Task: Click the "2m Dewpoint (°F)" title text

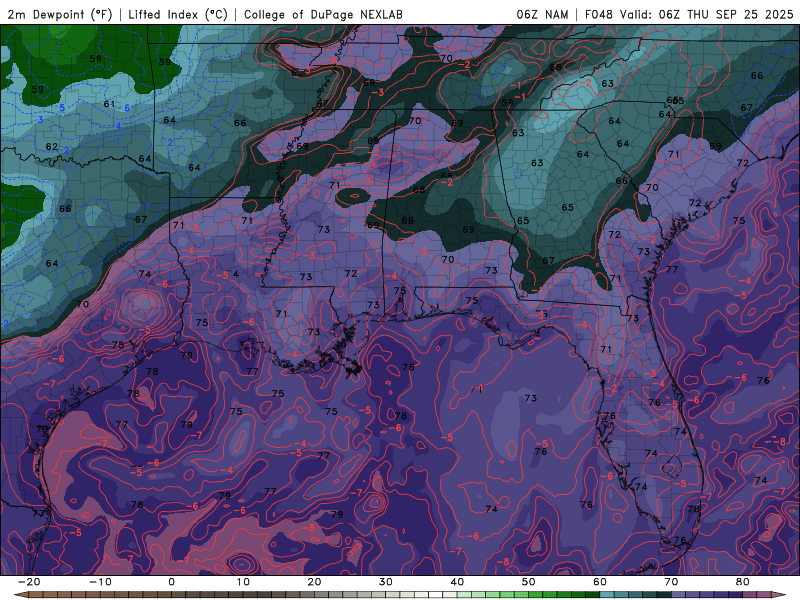Action: tap(59, 15)
